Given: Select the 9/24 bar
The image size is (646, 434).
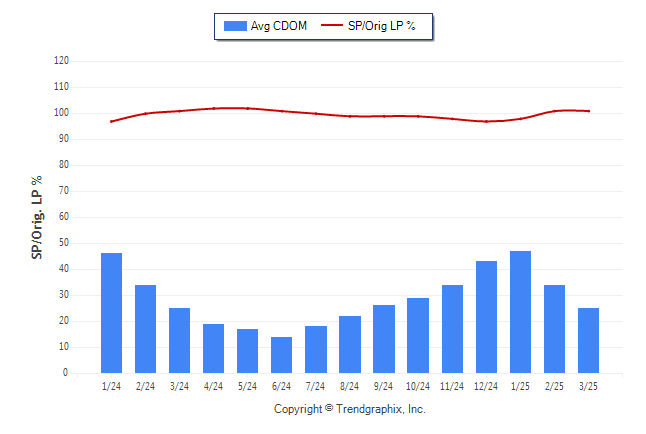Looking at the screenshot, I should point(384,339).
